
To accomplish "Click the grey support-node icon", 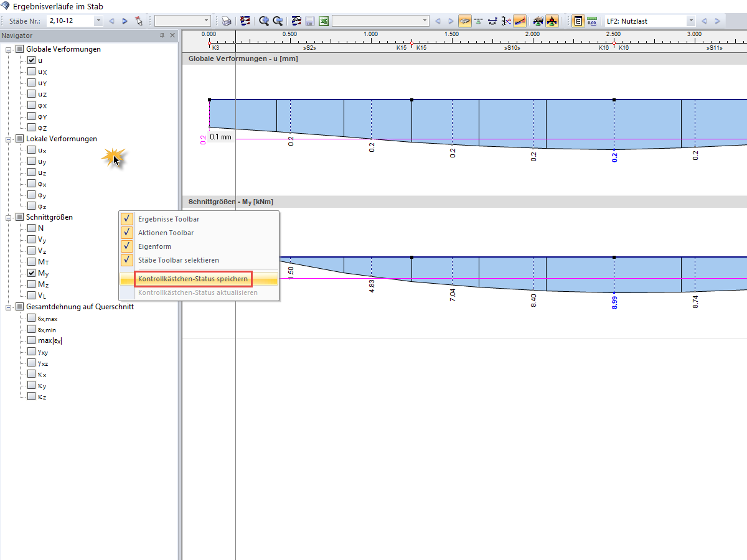I will pos(478,21).
